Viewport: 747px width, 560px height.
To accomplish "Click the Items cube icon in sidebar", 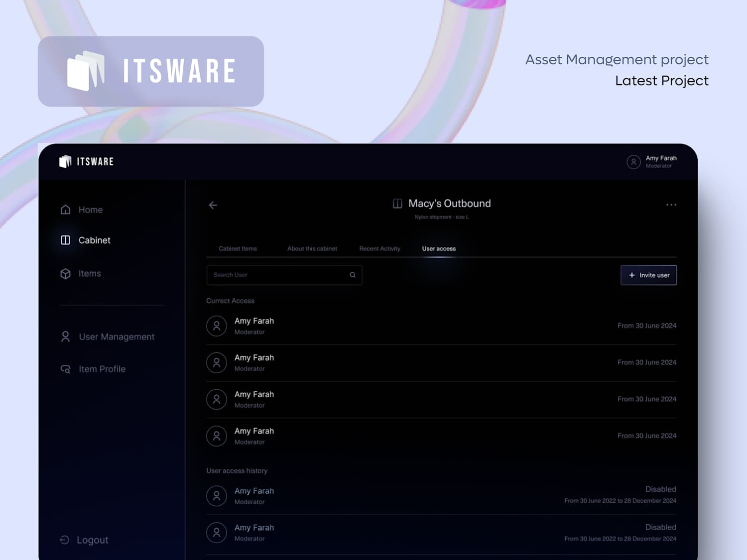I will coord(65,274).
